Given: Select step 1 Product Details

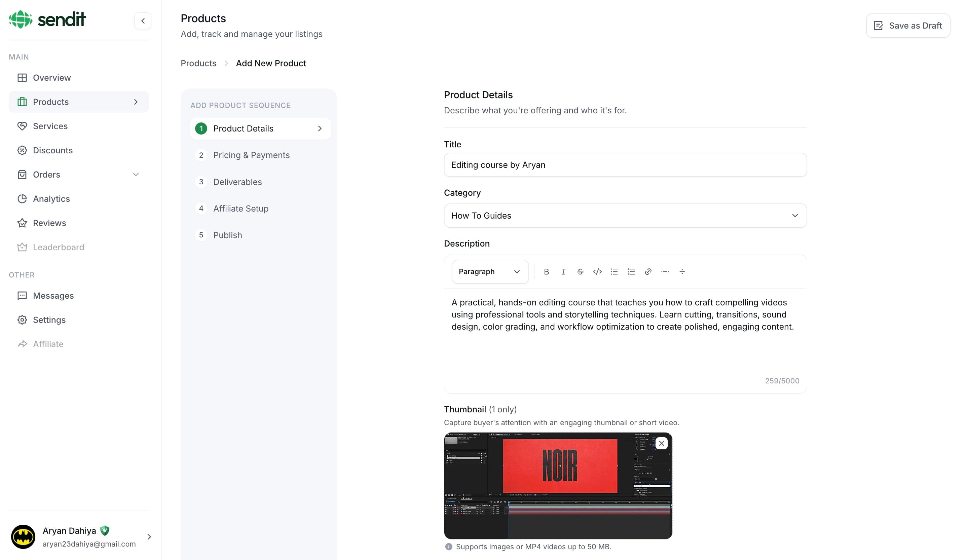Looking at the screenshot, I should (261, 128).
